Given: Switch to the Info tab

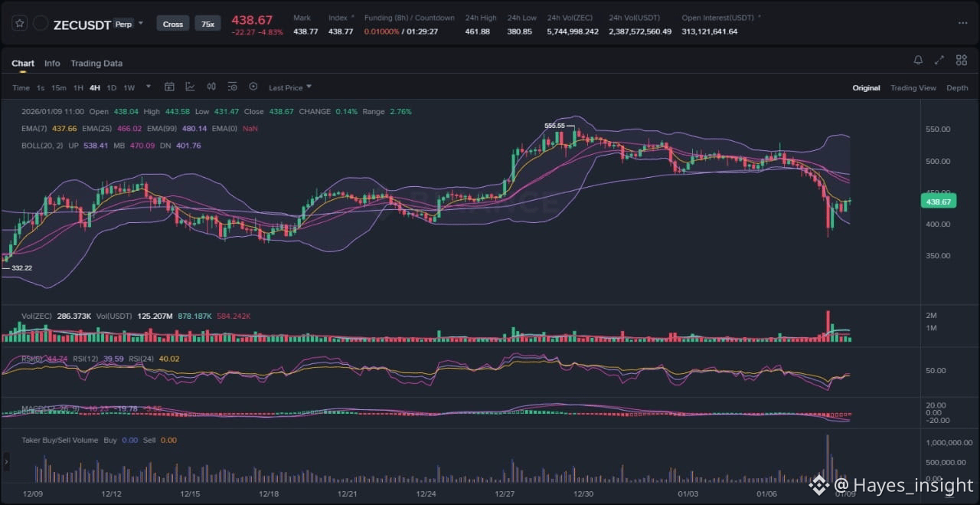Looking at the screenshot, I should point(52,63).
